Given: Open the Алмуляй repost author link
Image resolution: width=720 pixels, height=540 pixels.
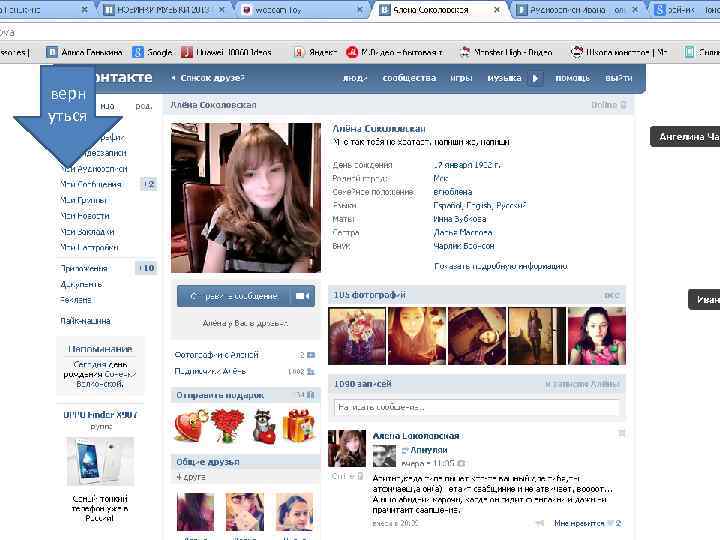Looking at the screenshot, I should point(428,450).
